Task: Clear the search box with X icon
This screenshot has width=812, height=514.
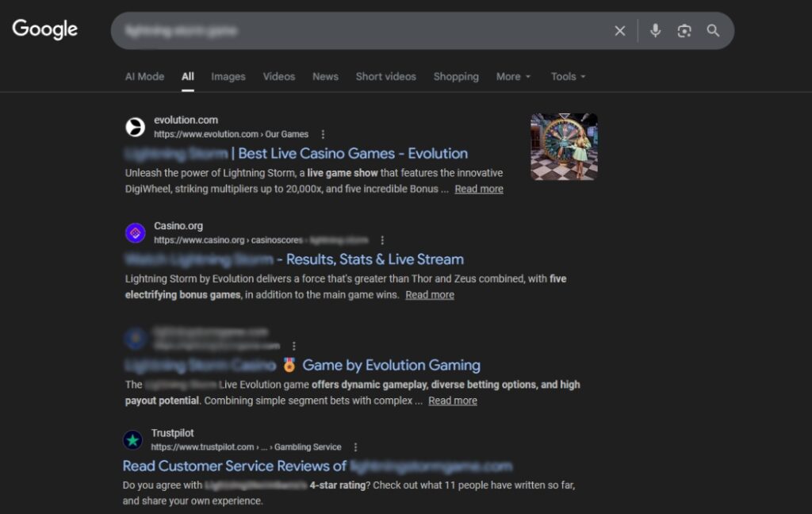Action: (620, 31)
